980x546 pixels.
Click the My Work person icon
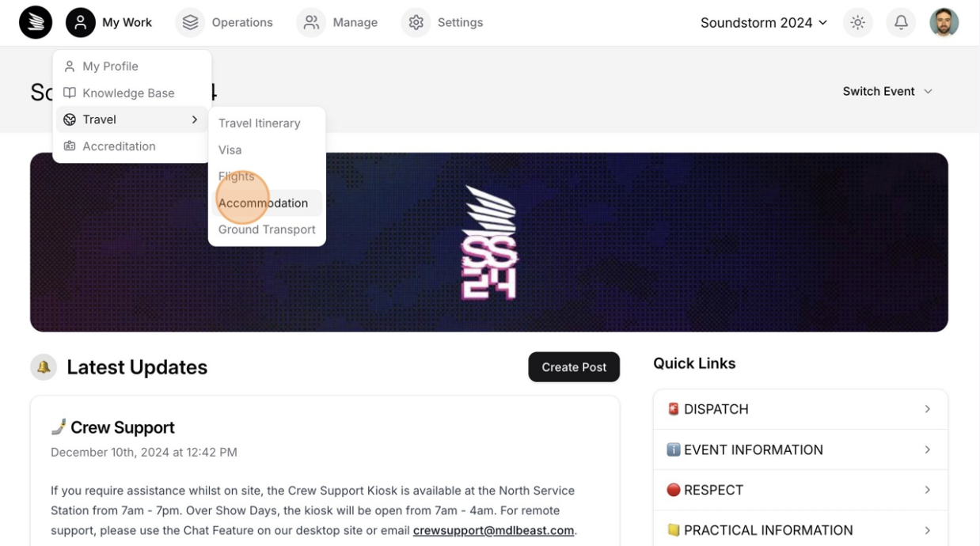coord(81,23)
